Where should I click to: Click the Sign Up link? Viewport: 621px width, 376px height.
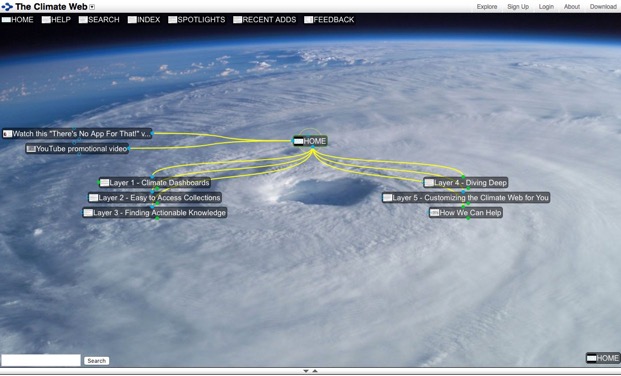[518, 7]
